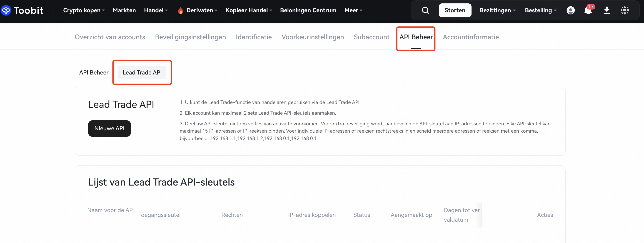The image size is (644, 243).
Task: Click the Naam voor de API column header
Action: point(110,215)
